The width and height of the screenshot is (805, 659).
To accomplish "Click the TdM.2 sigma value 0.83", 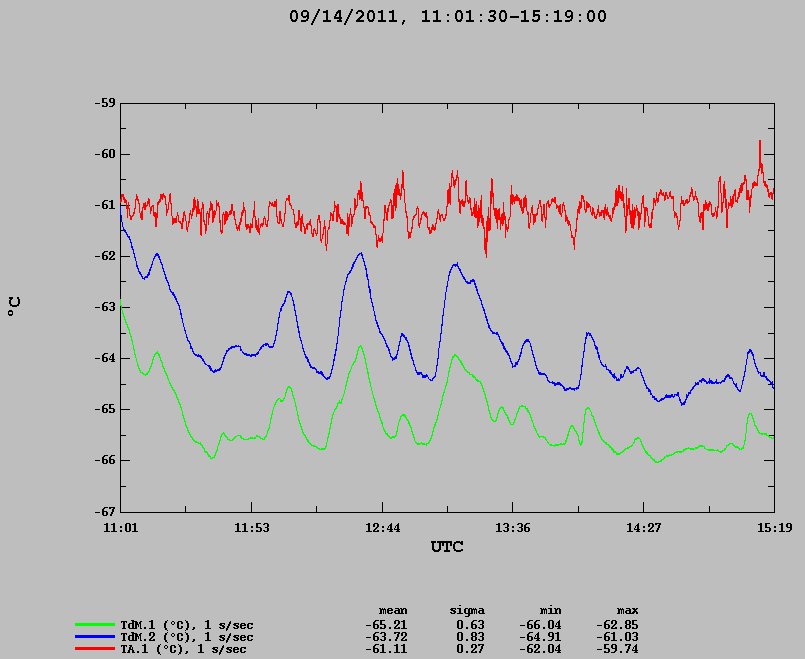I will pos(470,637).
